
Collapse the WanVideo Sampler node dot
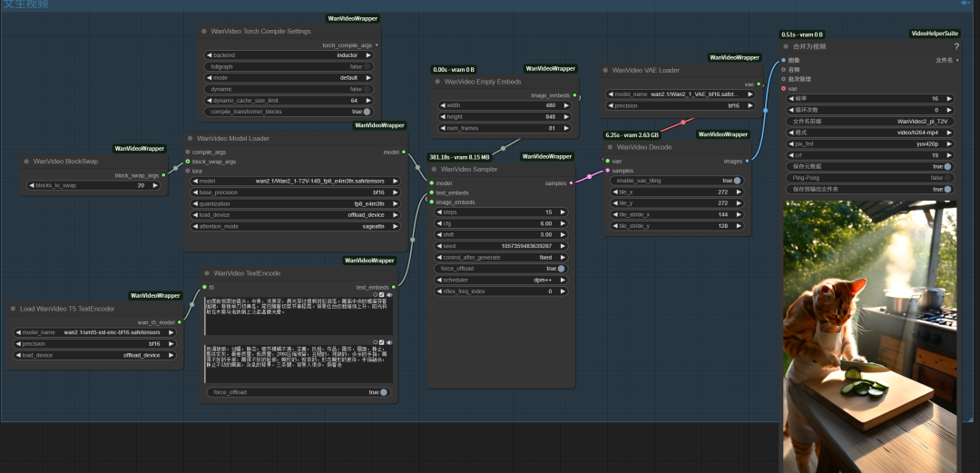click(x=434, y=170)
